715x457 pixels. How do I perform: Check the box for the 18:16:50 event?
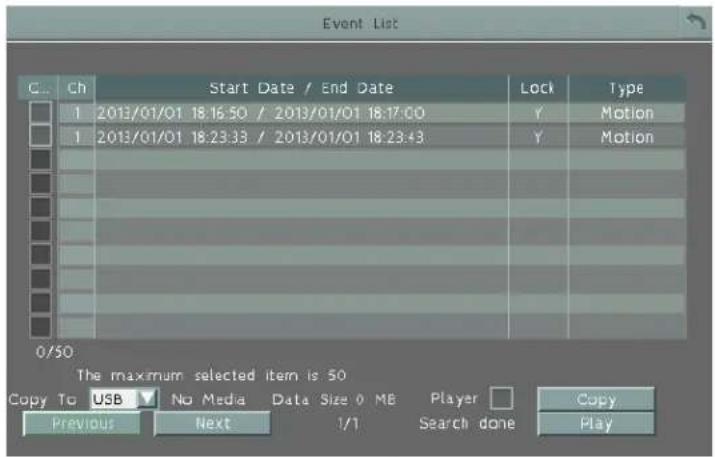coord(41,112)
